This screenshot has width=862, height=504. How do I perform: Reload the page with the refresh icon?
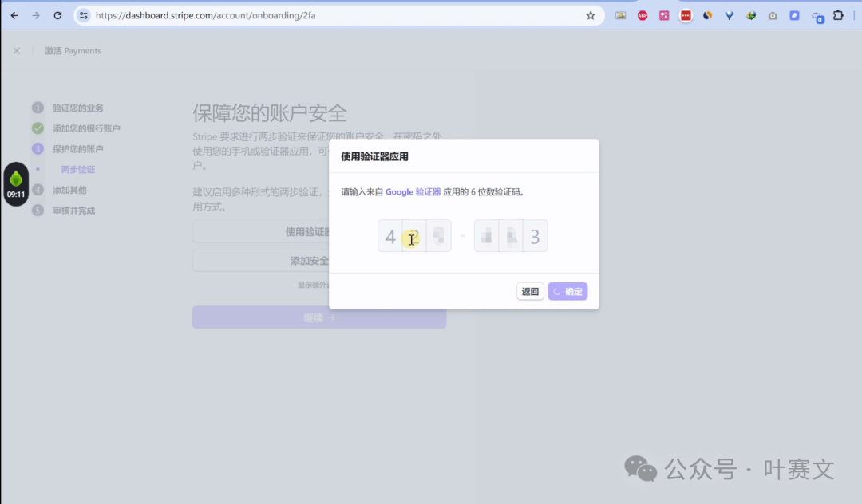57,15
